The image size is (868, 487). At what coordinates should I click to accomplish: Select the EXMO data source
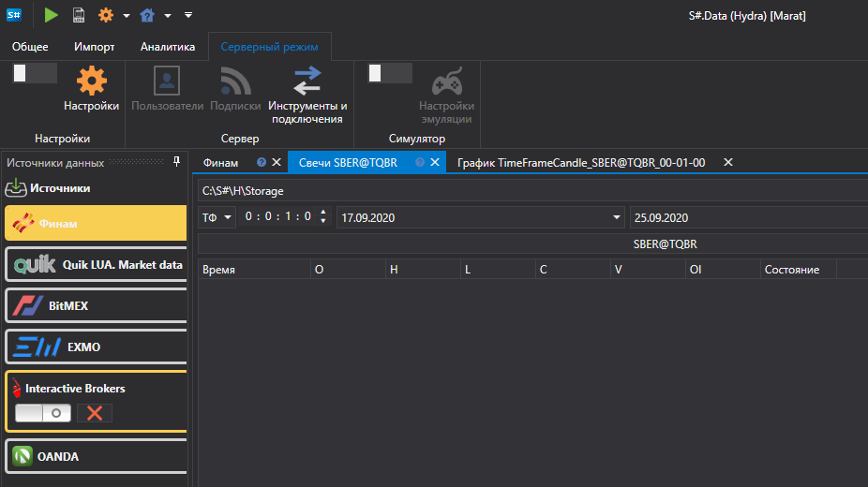(x=96, y=347)
